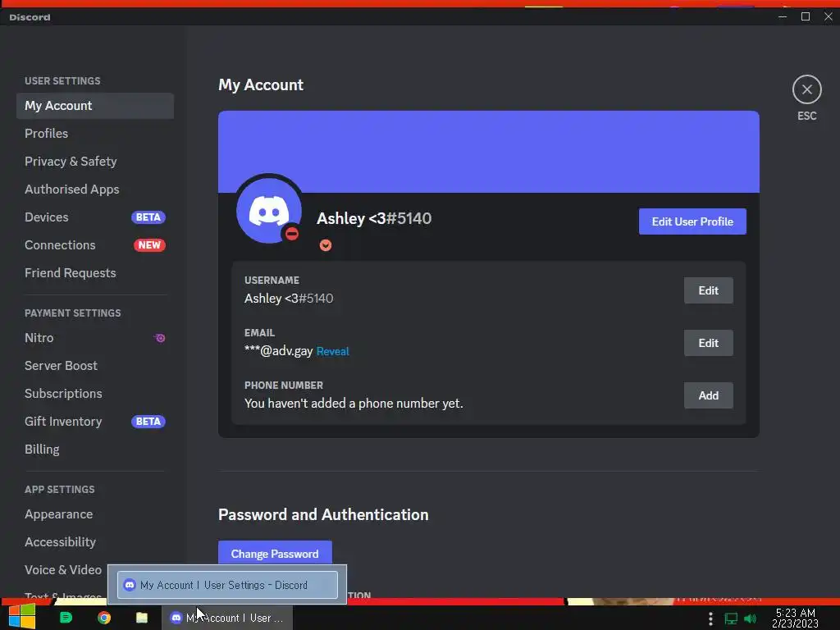Select the Discord window preview thumbnail
Viewport: 840px width, 630px height.
(x=228, y=585)
